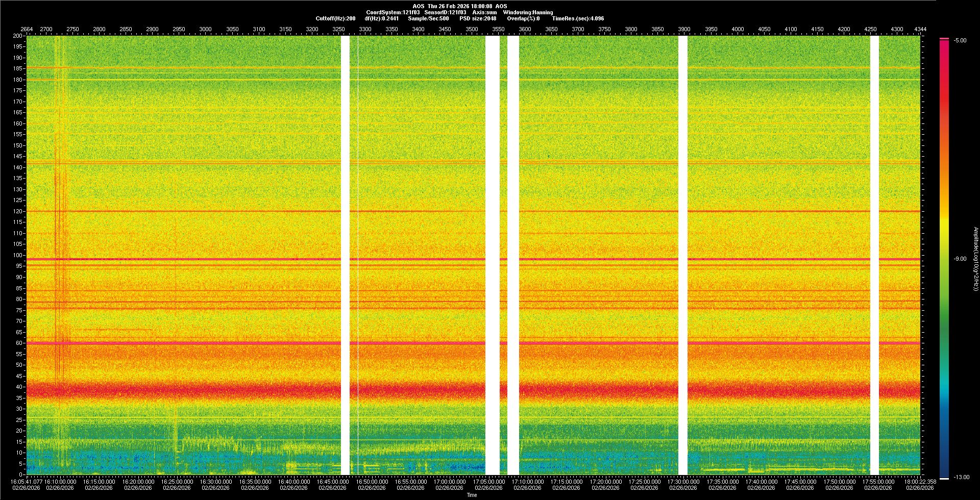Image resolution: width=980 pixels, height=500 pixels.
Task: Select the SensorID:121f03 header label
Action: 445,12
